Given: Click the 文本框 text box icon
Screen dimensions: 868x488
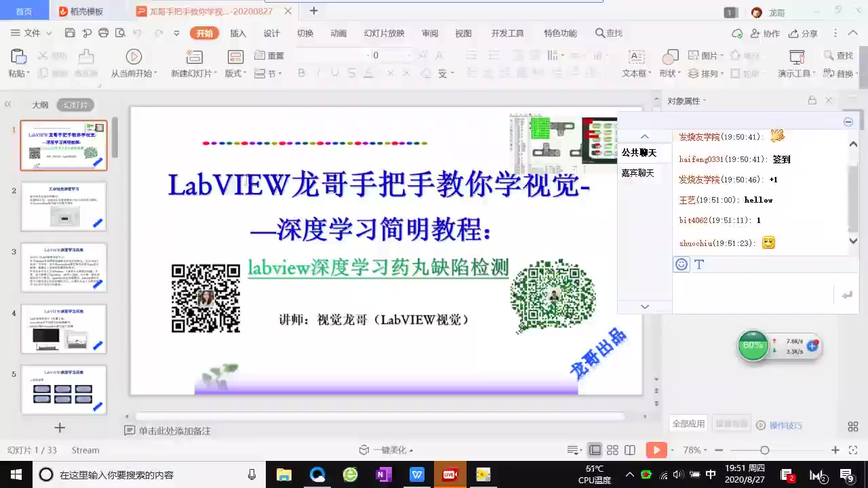Looking at the screenshot, I should (x=636, y=57).
